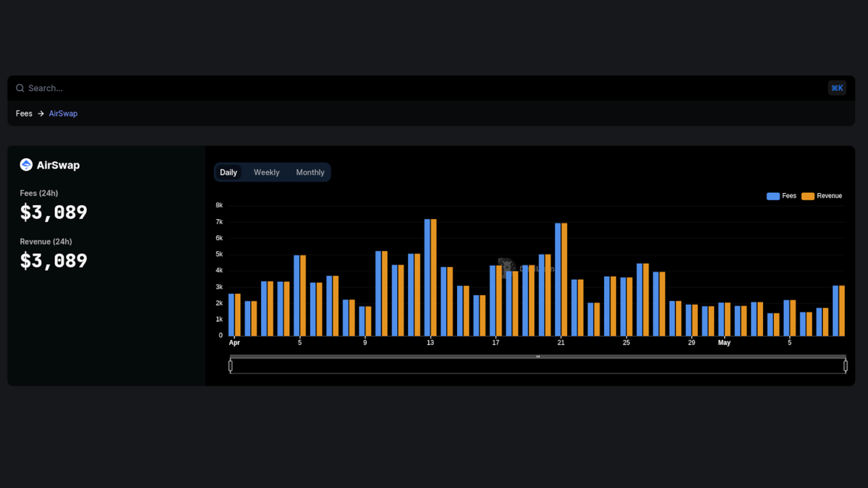Click the 'May' x-axis label
The height and width of the screenshot is (488, 868).
pyautogui.click(x=724, y=343)
